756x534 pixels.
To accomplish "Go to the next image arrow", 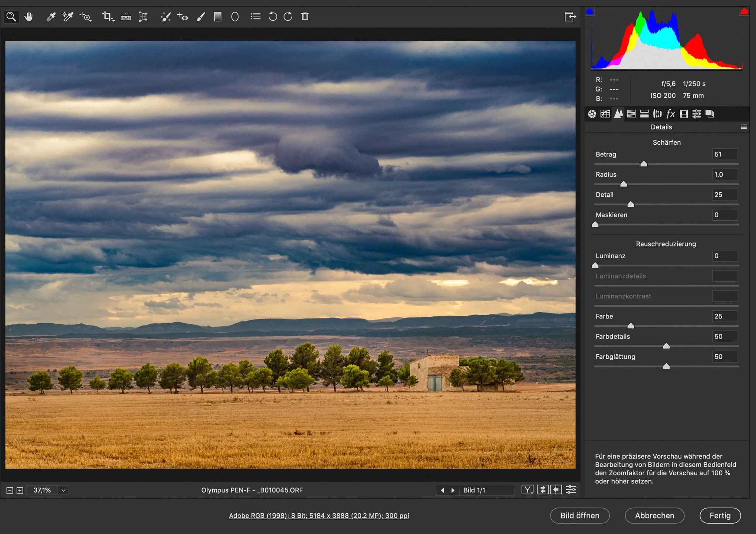I will tap(453, 490).
